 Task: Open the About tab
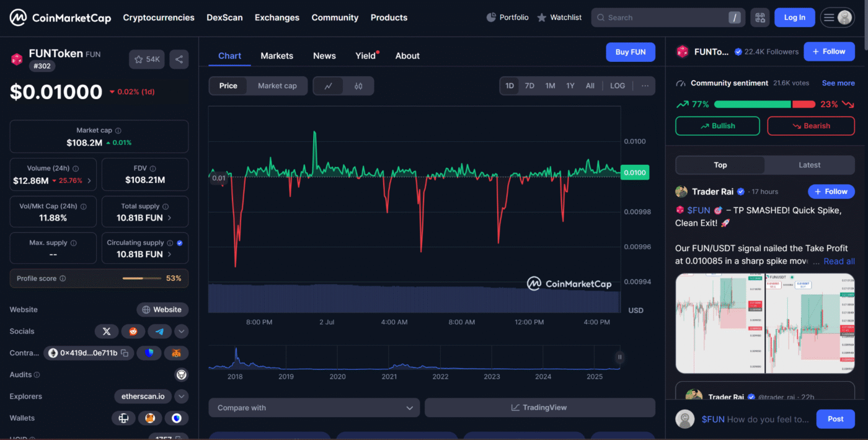click(x=407, y=56)
